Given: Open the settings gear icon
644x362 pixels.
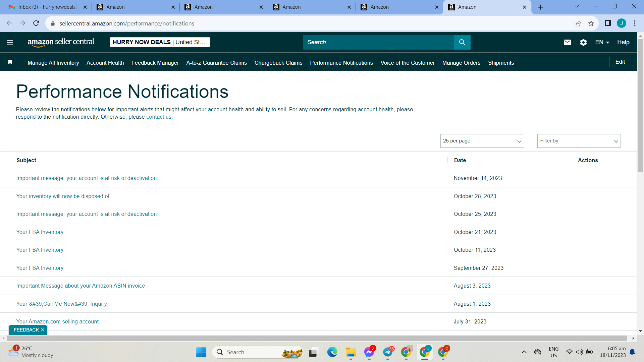Looking at the screenshot, I should 583,42.
